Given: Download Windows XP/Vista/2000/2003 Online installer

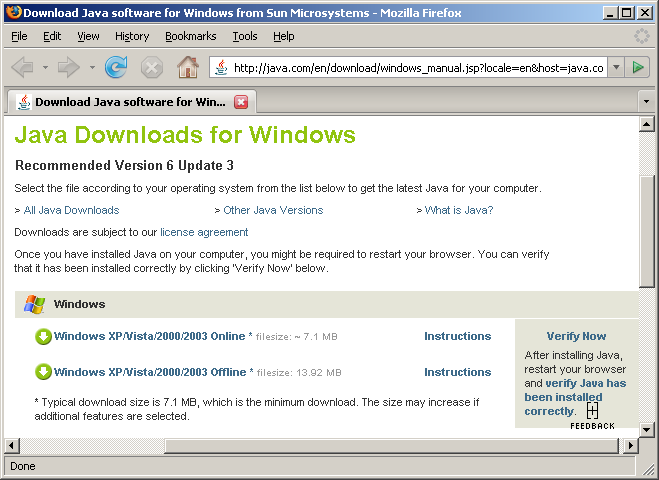Looking at the screenshot, I should [x=149, y=336].
